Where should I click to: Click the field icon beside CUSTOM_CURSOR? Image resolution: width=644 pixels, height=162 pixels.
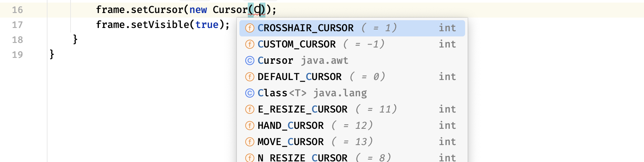(x=249, y=44)
